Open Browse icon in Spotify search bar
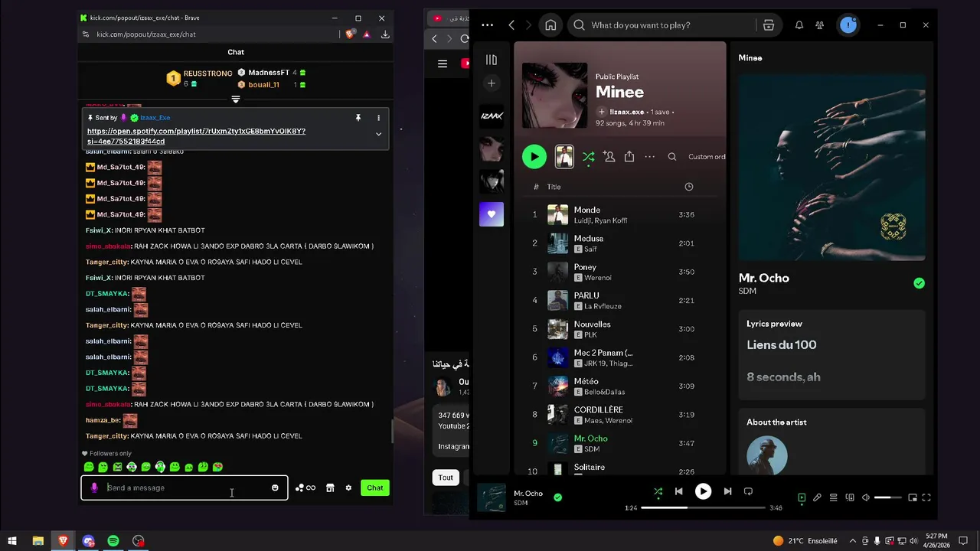Screen dimensions: 980x551 (769, 25)
